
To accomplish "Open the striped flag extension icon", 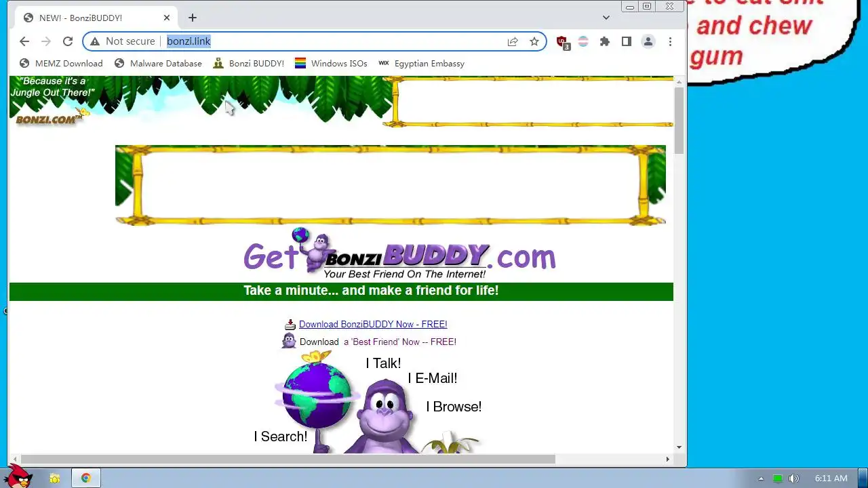I will [583, 41].
